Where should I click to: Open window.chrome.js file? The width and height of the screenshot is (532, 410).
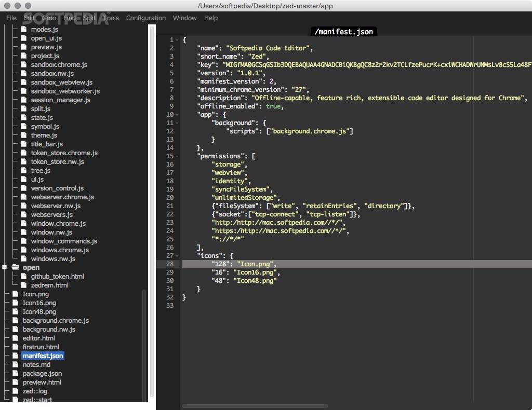(58, 223)
